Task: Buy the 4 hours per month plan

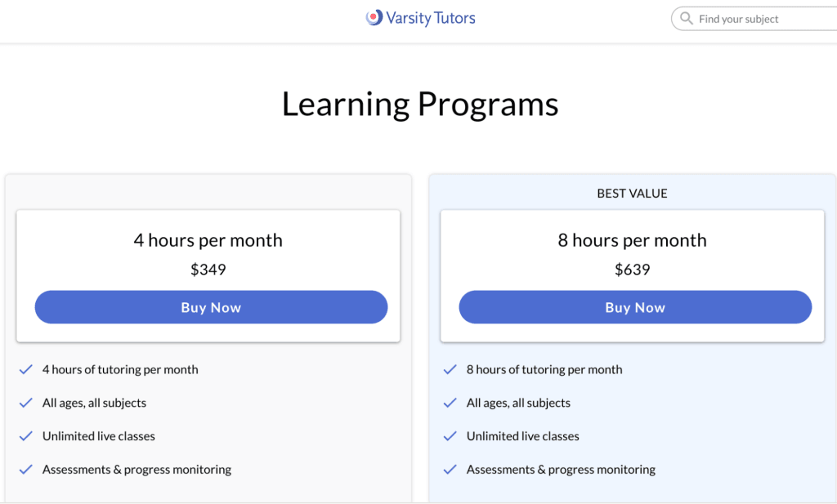Action: pyautogui.click(x=211, y=306)
